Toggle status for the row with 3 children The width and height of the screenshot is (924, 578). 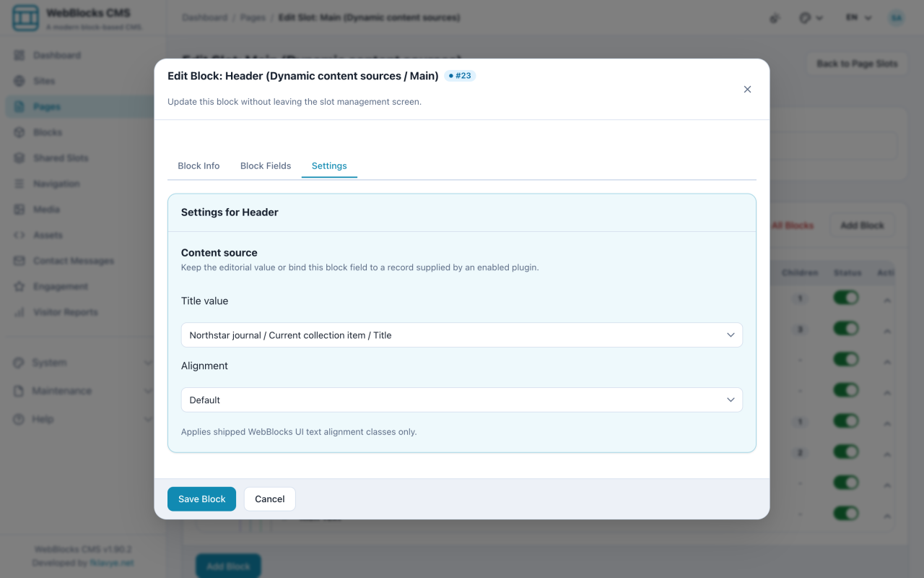tap(846, 329)
